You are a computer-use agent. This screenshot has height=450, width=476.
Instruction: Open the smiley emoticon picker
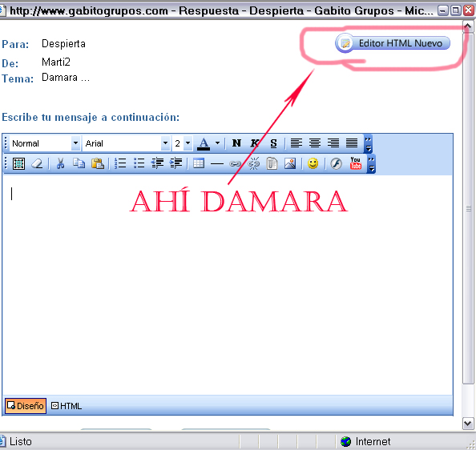(313, 163)
